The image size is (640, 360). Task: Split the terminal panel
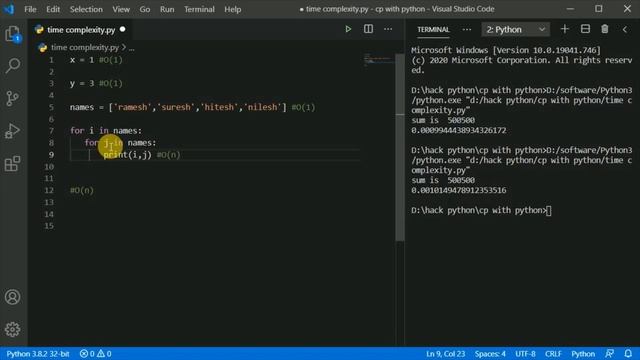tap(585, 29)
